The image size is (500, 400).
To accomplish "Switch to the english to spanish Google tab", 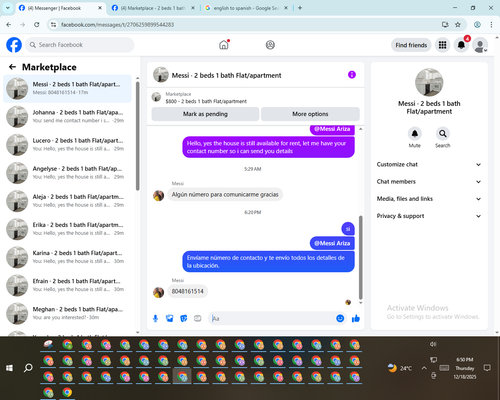I will pyautogui.click(x=246, y=8).
